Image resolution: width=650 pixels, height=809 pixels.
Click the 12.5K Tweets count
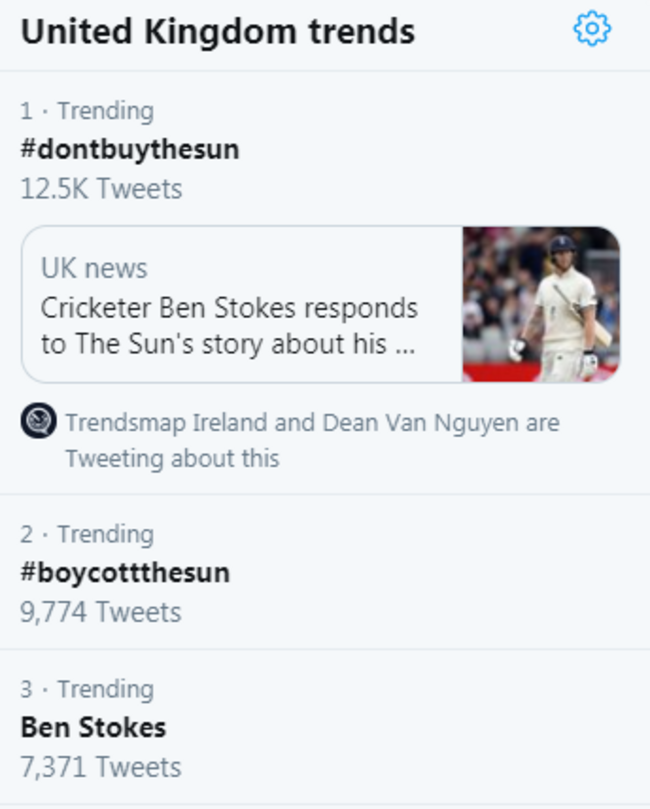101,188
